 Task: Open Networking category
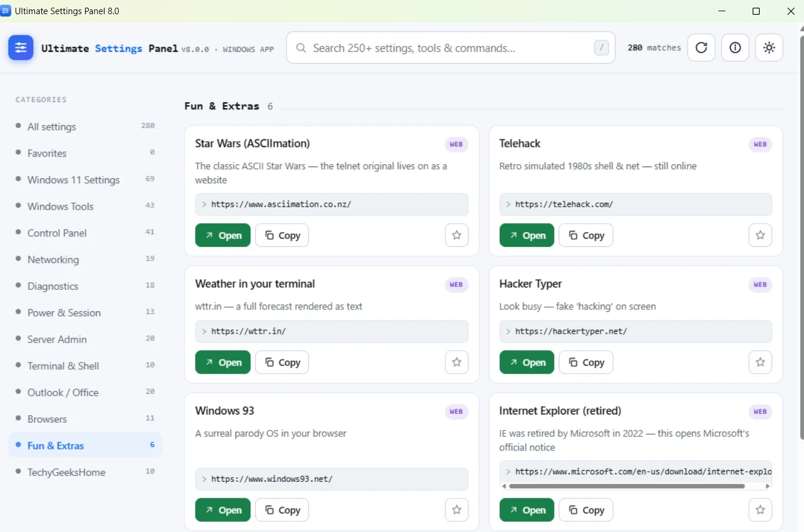point(85,259)
